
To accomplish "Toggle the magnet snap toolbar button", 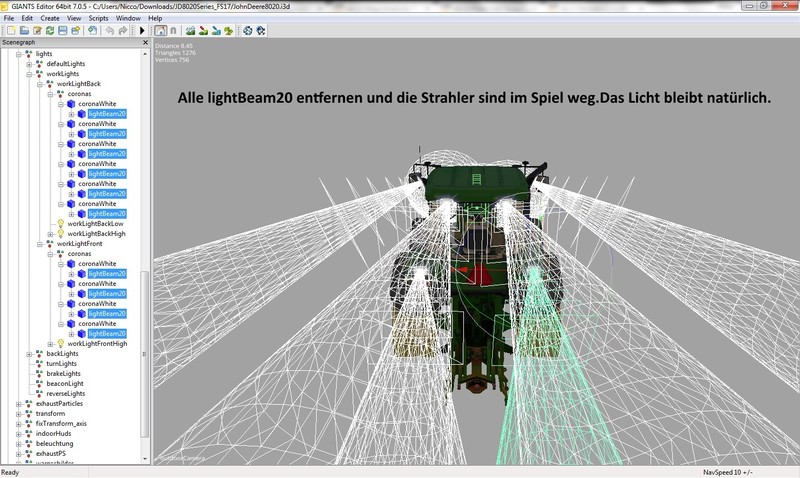I will pos(172,31).
